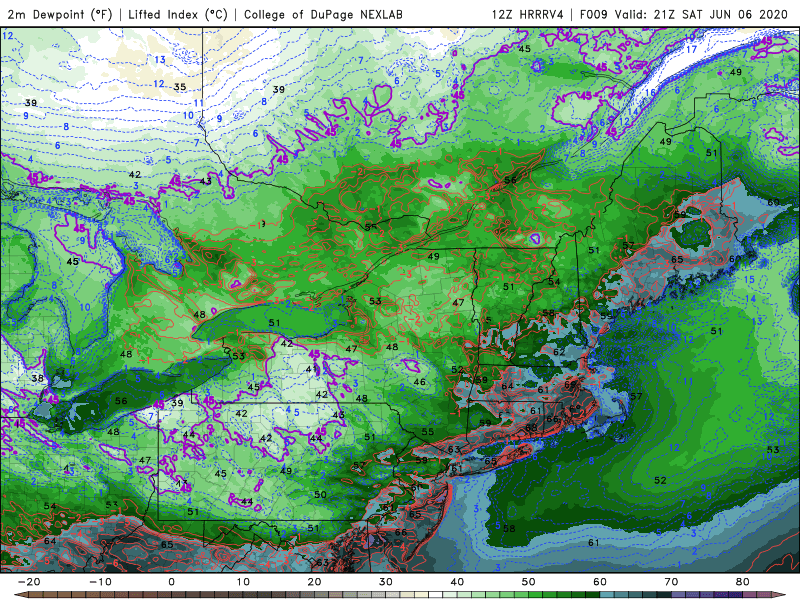Click the blue '16' lifted index contour label
The image size is (800, 600).
coord(650,93)
